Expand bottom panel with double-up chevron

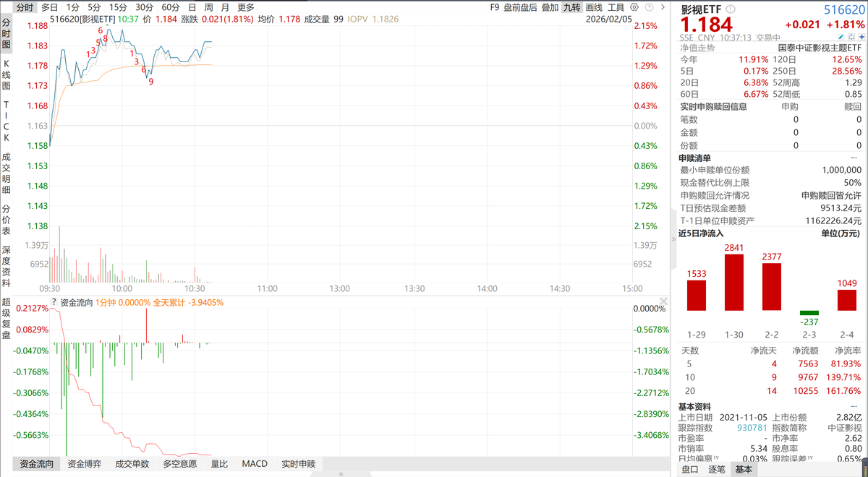tap(341, 474)
